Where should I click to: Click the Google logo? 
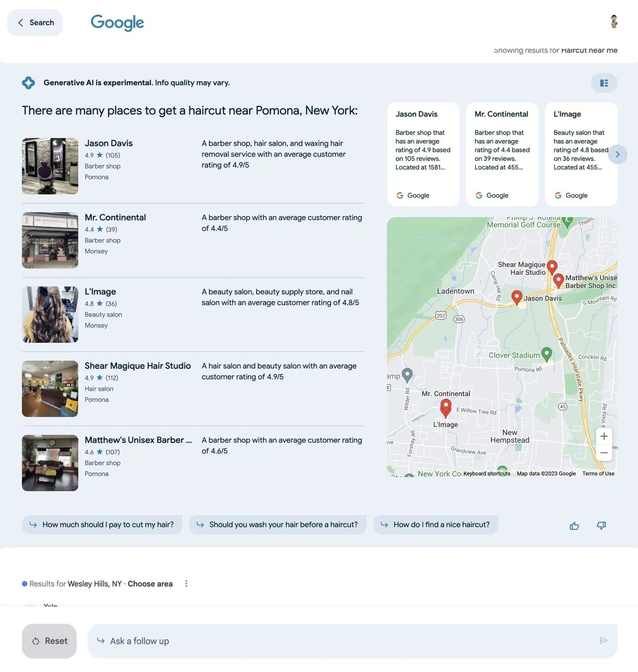pos(117,23)
